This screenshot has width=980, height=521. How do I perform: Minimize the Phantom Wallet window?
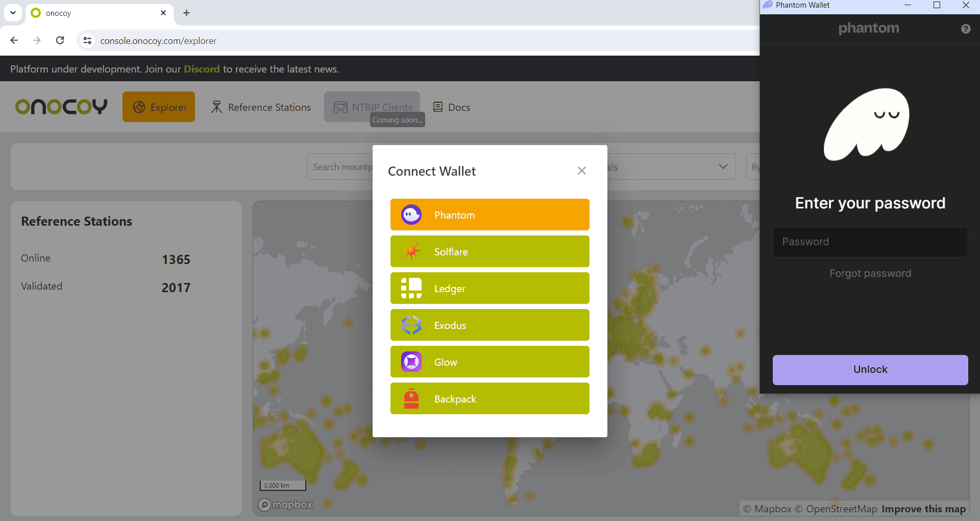coord(908,5)
